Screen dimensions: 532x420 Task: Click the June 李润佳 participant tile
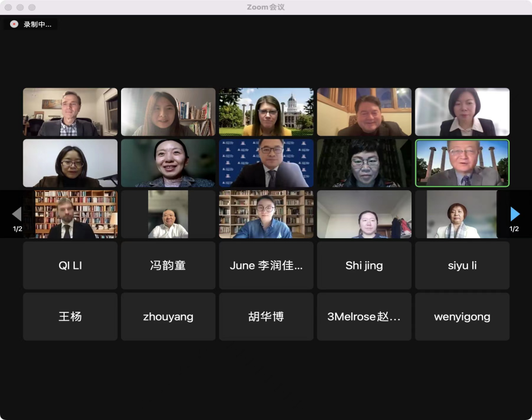tap(266, 265)
